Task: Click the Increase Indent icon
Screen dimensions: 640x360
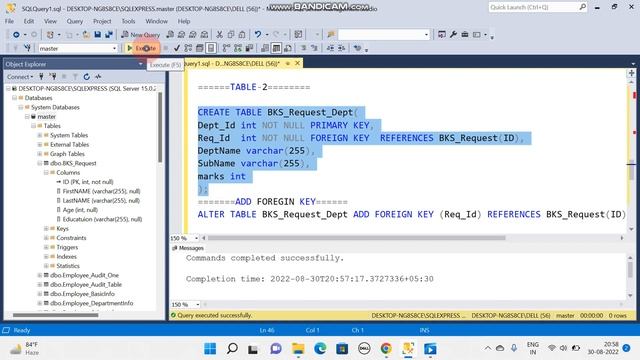Action: click(342, 48)
